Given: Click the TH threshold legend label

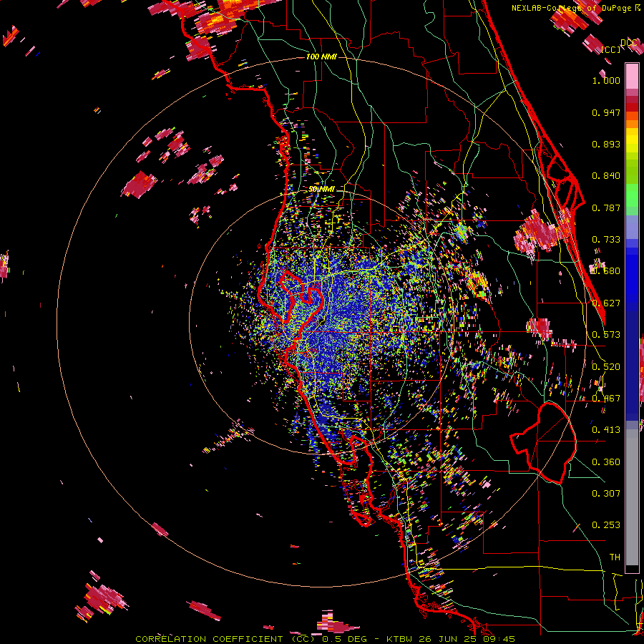Looking at the screenshot, I should [615, 557].
